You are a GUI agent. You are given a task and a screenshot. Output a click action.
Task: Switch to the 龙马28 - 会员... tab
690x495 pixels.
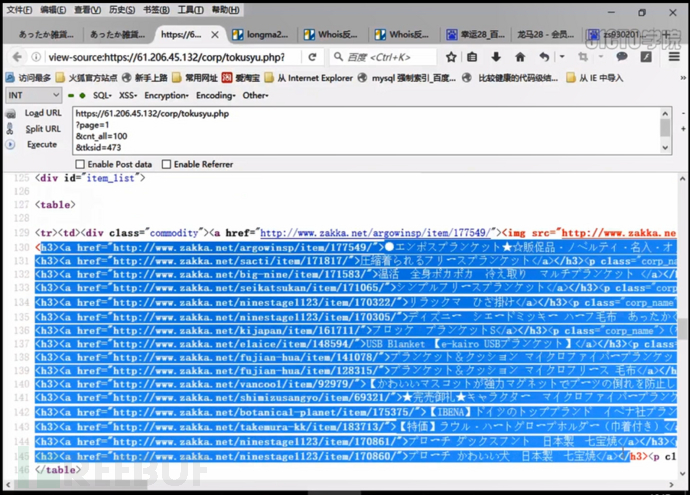pyautogui.click(x=546, y=34)
